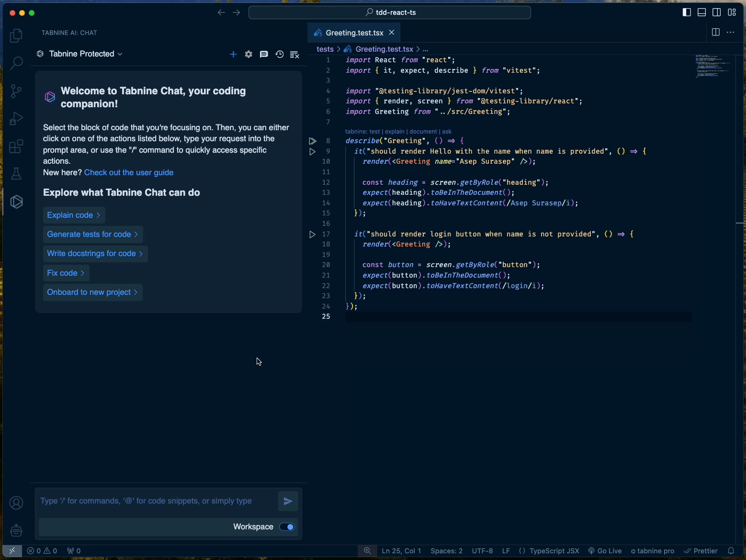Open the Check out the user guide link
The width and height of the screenshot is (746, 560).
[x=129, y=173]
